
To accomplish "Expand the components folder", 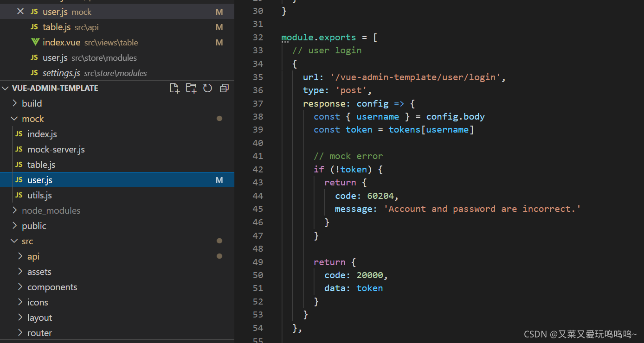I will (x=20, y=287).
